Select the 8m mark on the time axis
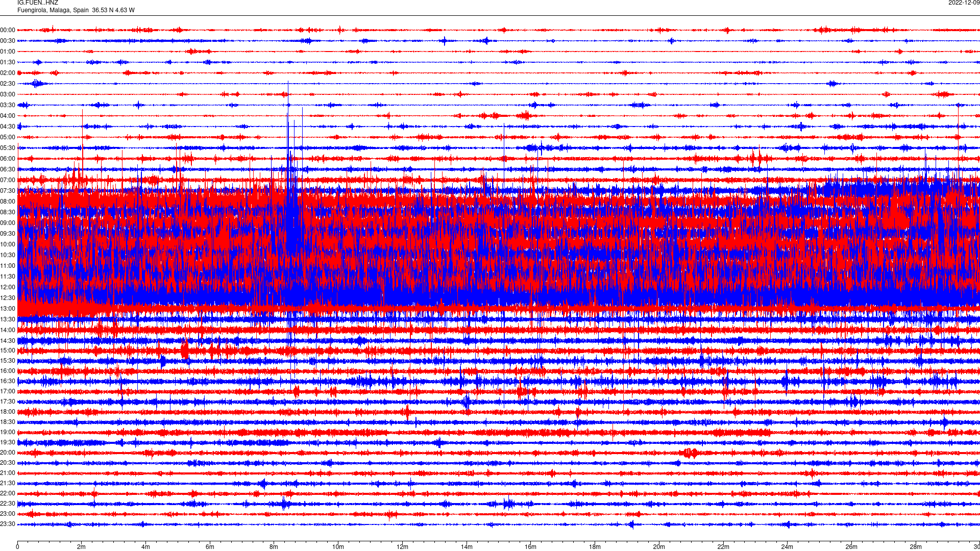The width and height of the screenshot is (980, 551). click(x=274, y=547)
